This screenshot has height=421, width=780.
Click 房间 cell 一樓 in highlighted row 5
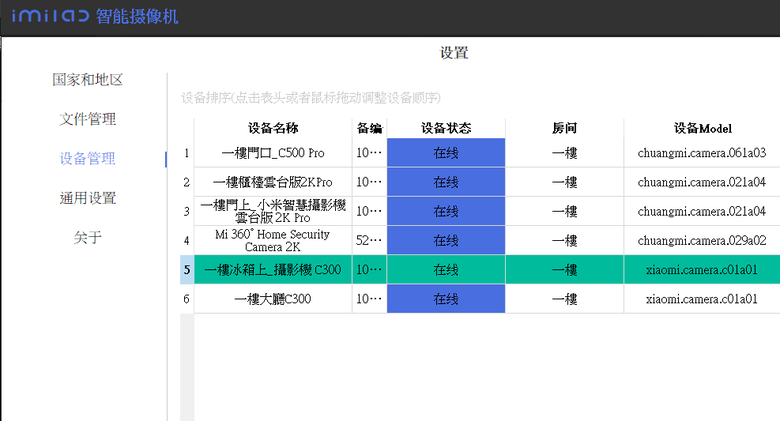click(x=565, y=270)
